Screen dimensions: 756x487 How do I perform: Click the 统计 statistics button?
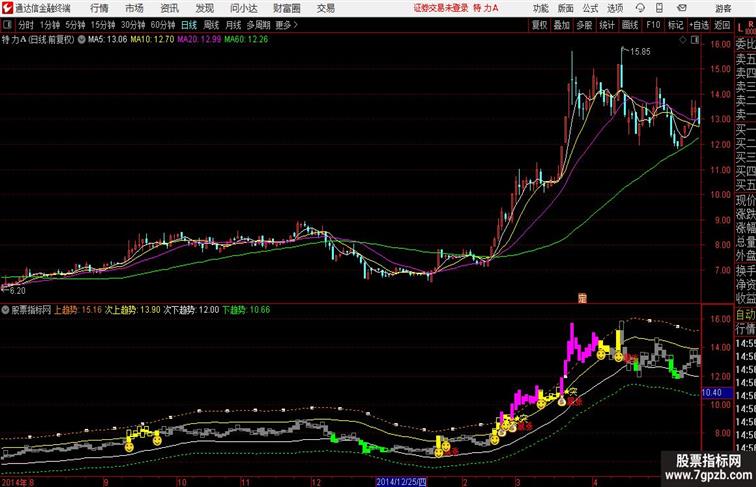coord(607,25)
